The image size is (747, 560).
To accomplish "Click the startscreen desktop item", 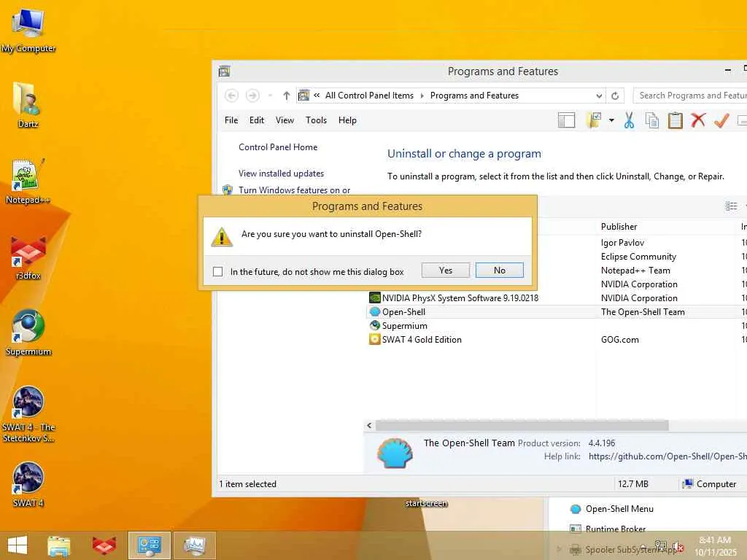I will tap(426, 503).
